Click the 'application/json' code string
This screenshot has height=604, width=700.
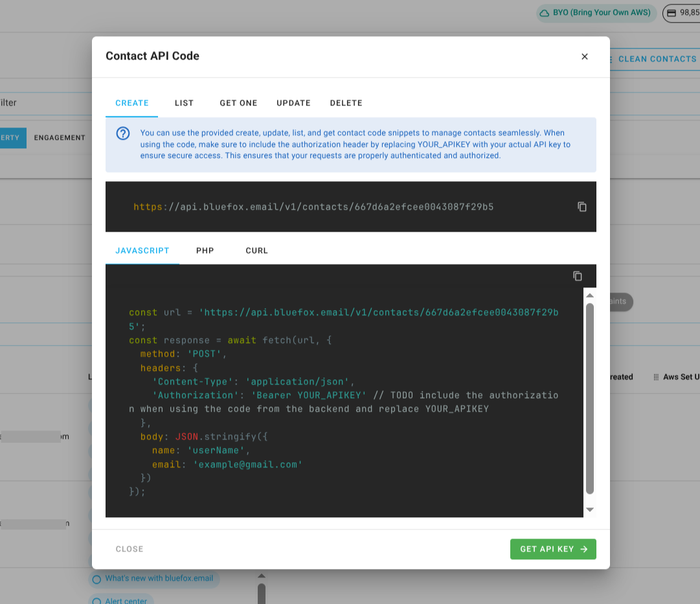click(x=297, y=382)
